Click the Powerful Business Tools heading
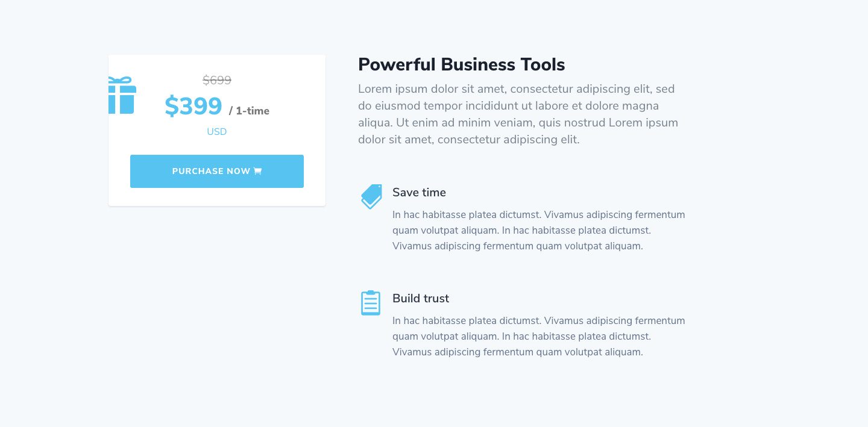Screen dimensions: 868x427 pyautogui.click(x=462, y=64)
